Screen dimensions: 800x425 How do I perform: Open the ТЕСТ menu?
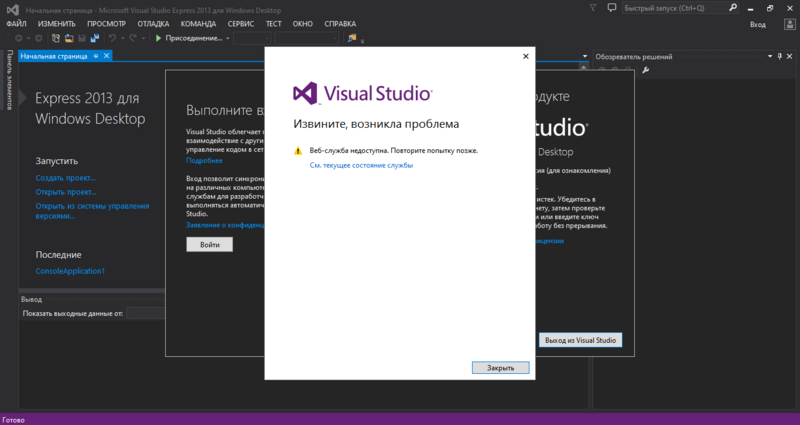coord(273,24)
